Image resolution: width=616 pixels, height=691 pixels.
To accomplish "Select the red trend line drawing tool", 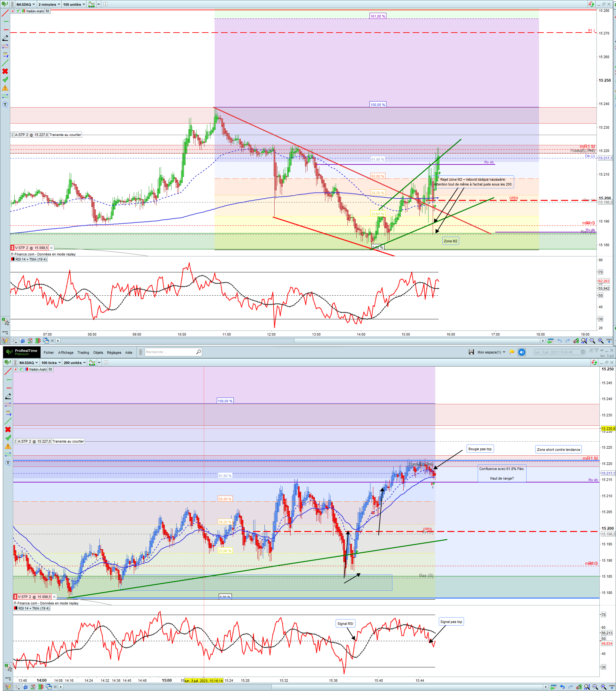I will (x=5, y=13).
